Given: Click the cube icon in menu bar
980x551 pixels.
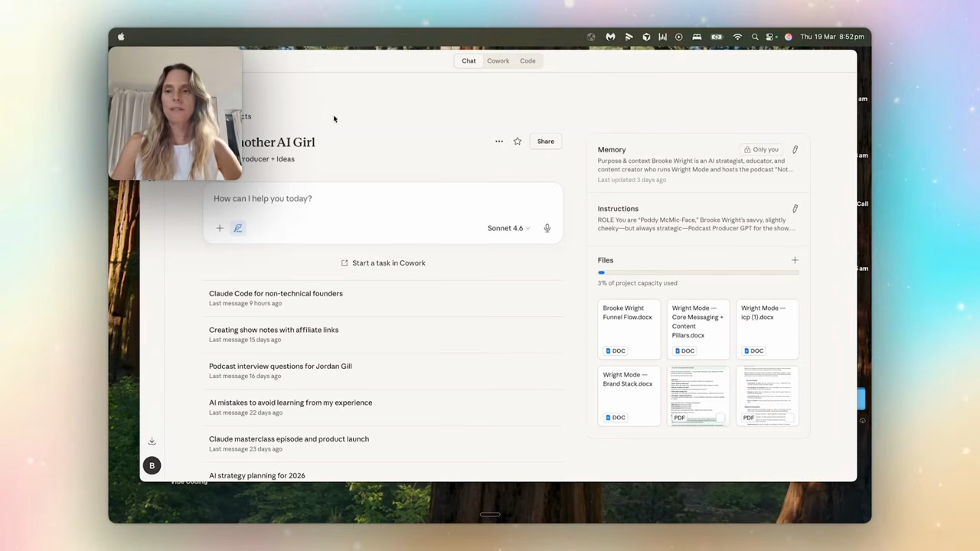Looking at the screenshot, I should coord(646,37).
